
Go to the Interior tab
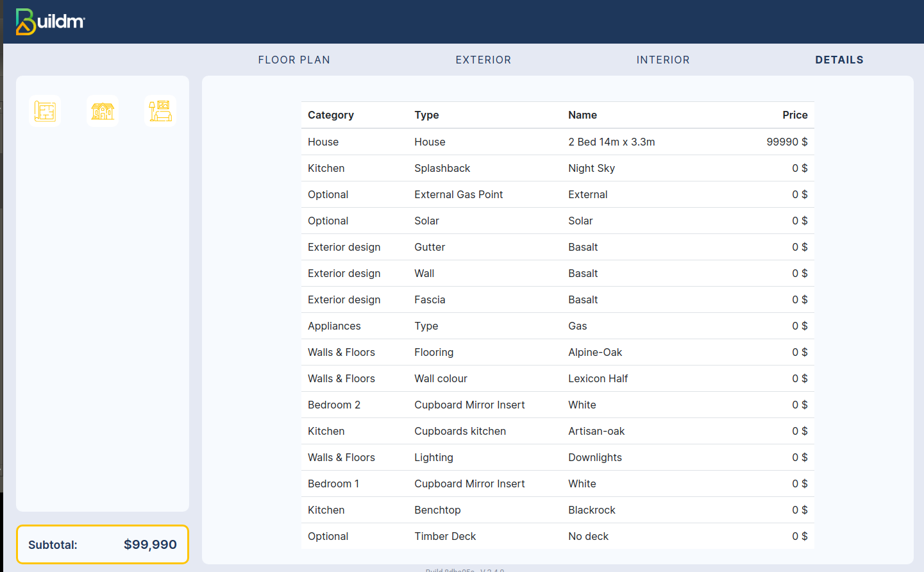click(x=662, y=60)
